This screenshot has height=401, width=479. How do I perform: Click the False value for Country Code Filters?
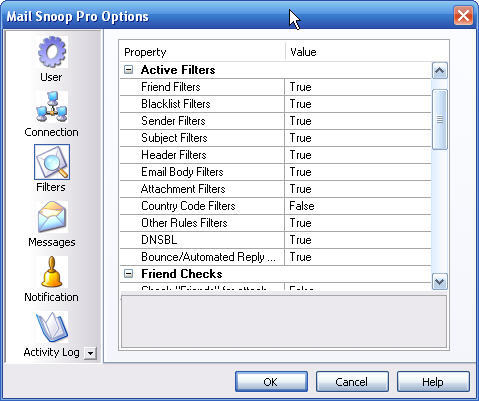tap(302, 206)
